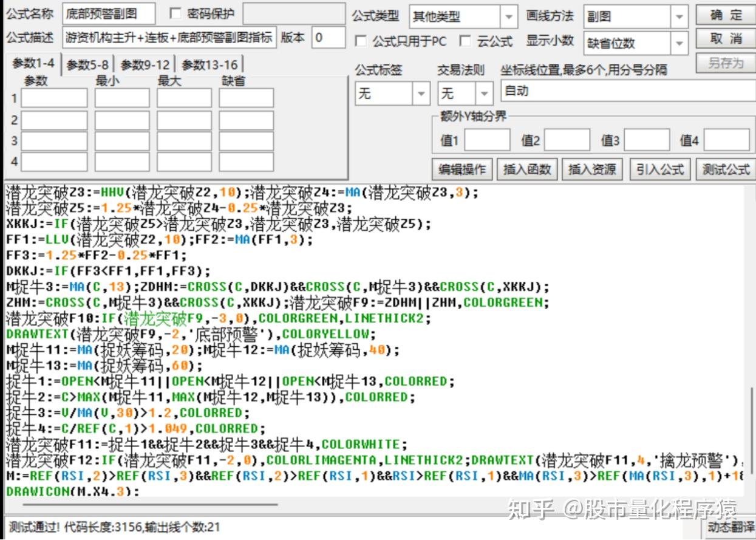
Task: Click the 另存为 button
Action: click(725, 63)
